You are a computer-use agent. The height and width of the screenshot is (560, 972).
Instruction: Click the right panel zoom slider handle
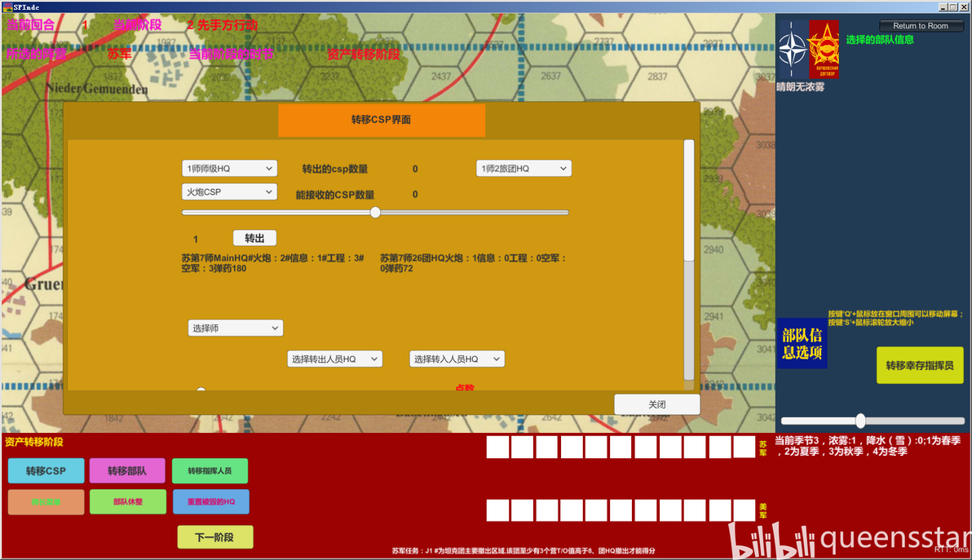pos(860,421)
